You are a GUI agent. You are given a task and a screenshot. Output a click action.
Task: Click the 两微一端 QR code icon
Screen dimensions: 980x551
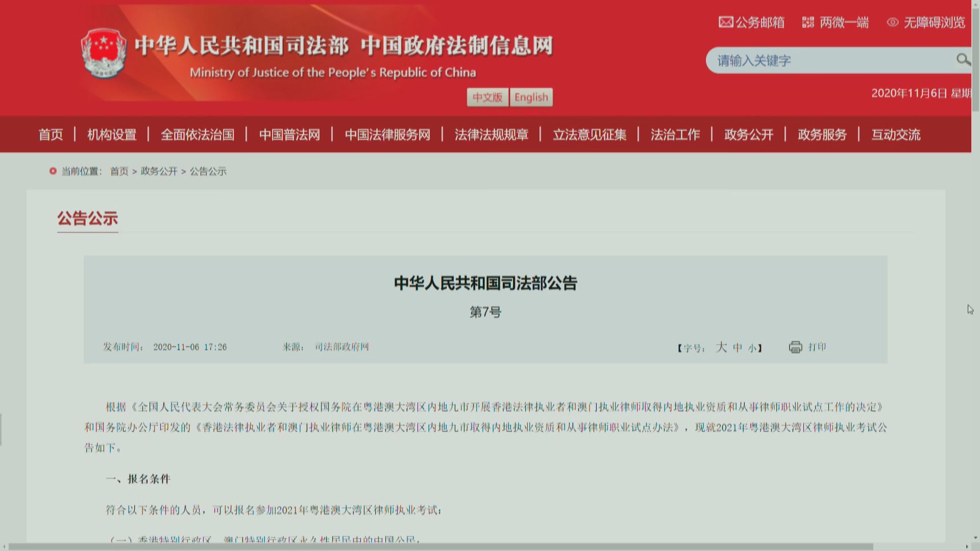click(808, 22)
